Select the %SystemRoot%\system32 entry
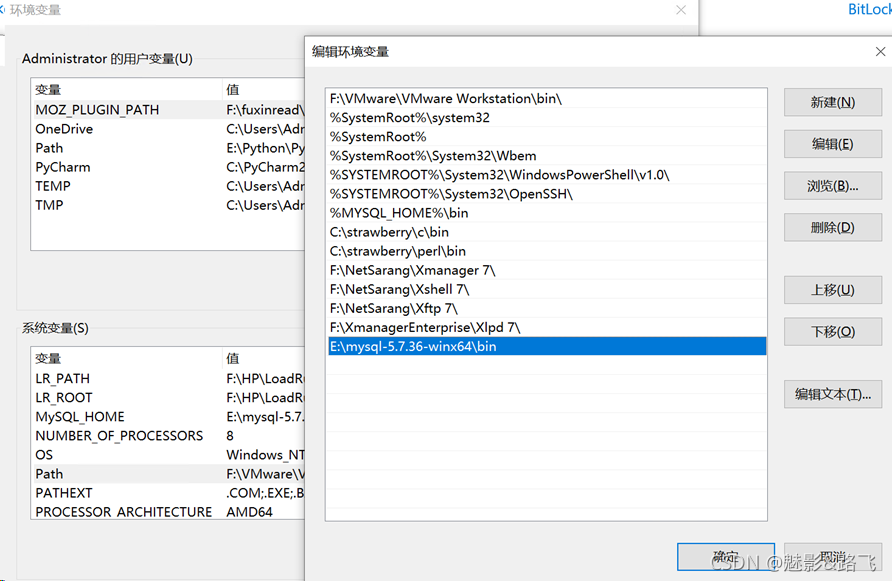892x581 pixels. (547, 118)
